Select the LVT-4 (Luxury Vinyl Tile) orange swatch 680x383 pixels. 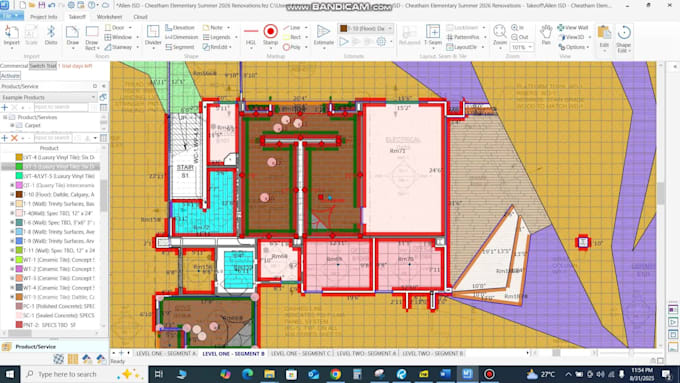[x=19, y=157]
